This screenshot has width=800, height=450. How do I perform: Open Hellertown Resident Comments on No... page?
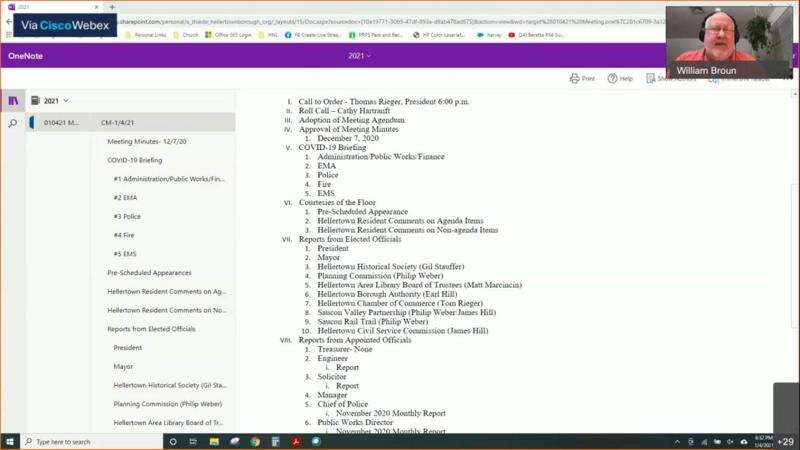(167, 310)
